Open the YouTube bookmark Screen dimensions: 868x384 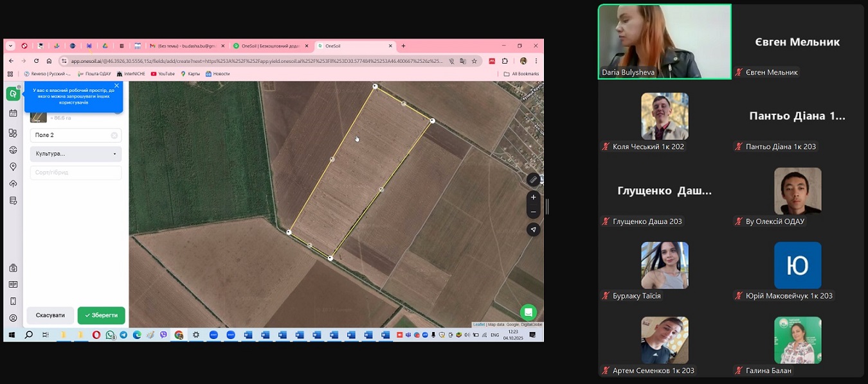coord(163,74)
